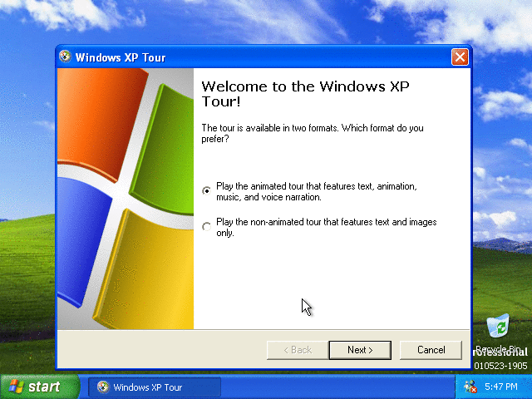Close the Windows XP Tour dialog
The image size is (532, 399).
460,57
